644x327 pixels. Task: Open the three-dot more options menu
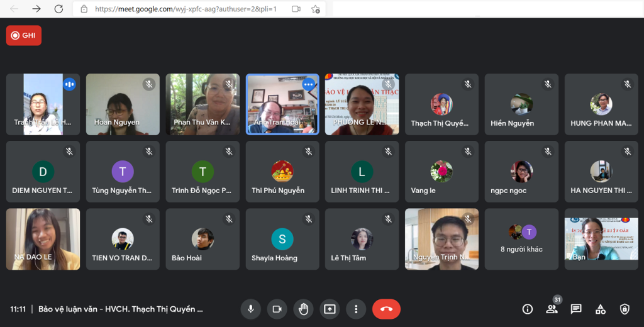[x=356, y=309]
